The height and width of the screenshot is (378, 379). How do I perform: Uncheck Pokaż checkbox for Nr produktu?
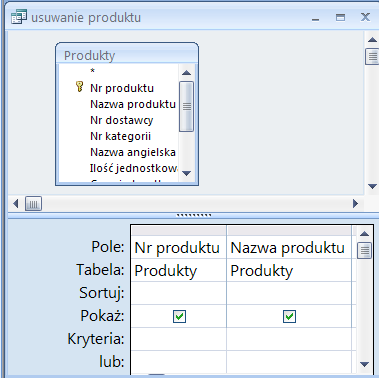coord(179,316)
